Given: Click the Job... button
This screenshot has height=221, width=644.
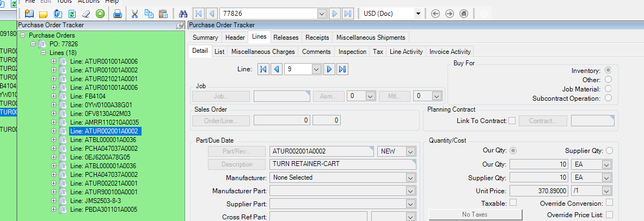Looking at the screenshot, I should (x=221, y=96).
